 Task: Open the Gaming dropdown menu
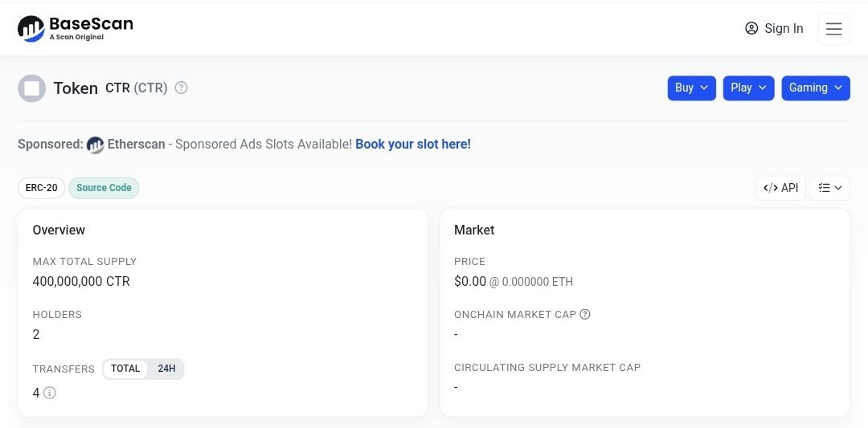(816, 88)
